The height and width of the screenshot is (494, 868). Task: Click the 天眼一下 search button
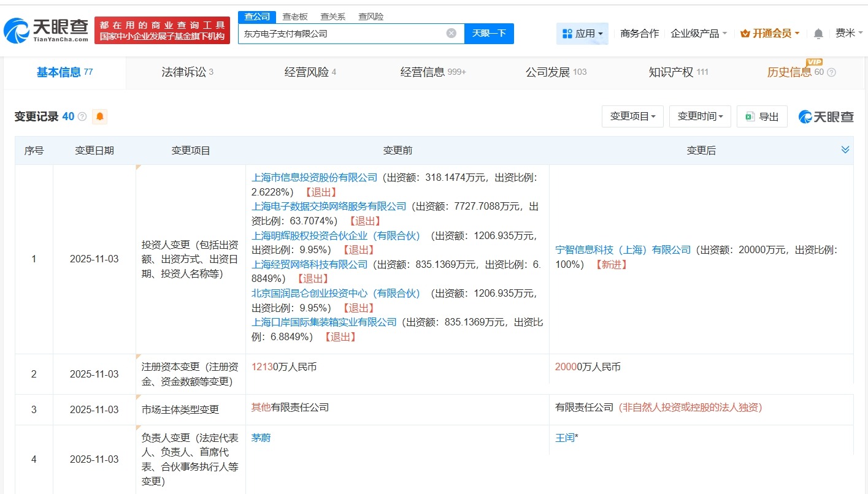(490, 34)
